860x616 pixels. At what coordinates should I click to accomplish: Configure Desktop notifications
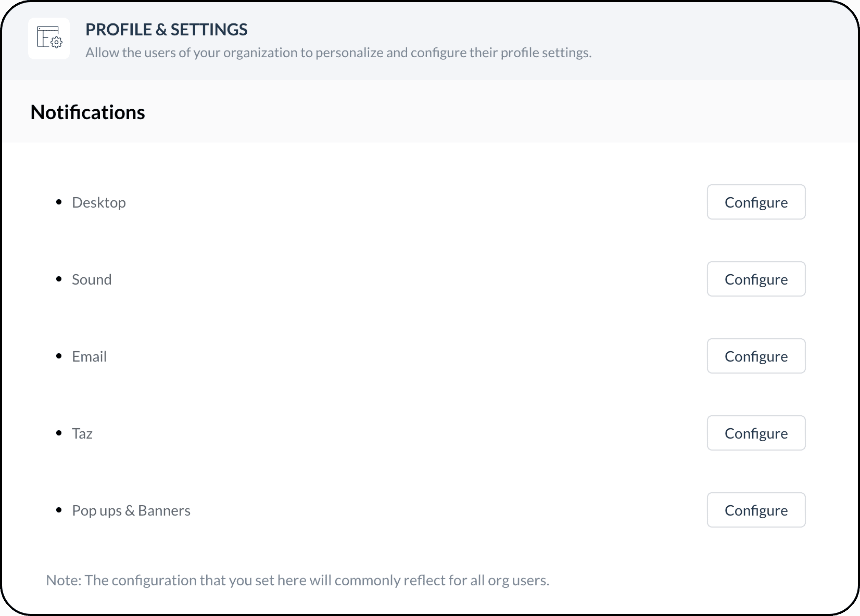755,202
